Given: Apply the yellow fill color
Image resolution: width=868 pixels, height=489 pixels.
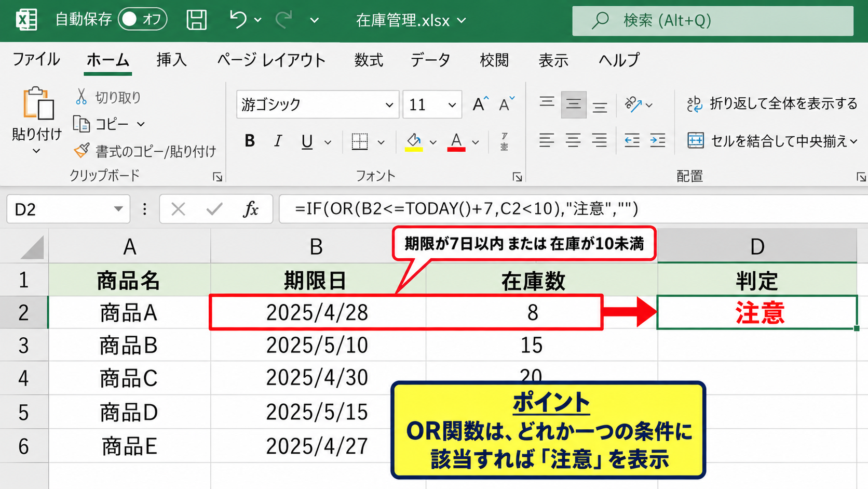Looking at the screenshot, I should tap(414, 141).
